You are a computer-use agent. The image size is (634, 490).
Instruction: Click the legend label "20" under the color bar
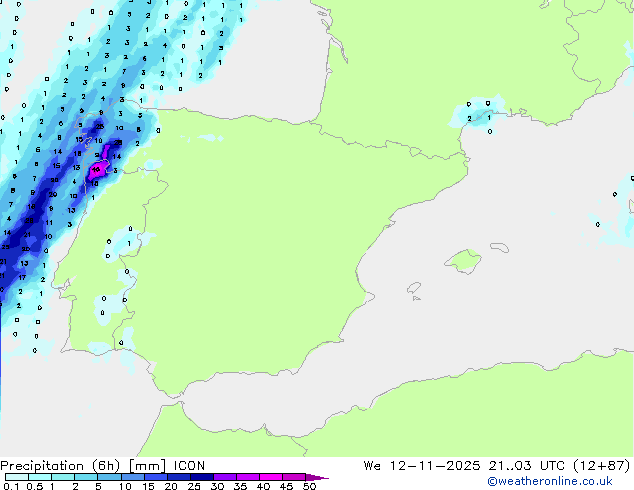[171, 486]
